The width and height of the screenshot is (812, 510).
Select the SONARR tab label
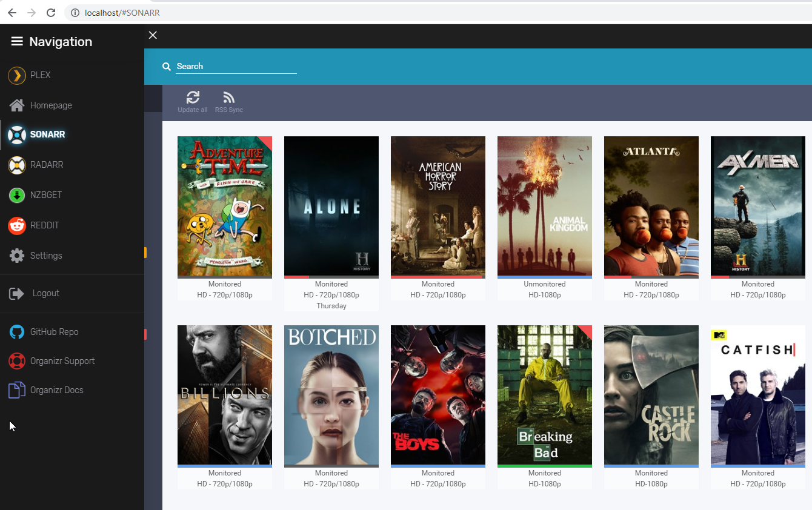click(x=47, y=134)
